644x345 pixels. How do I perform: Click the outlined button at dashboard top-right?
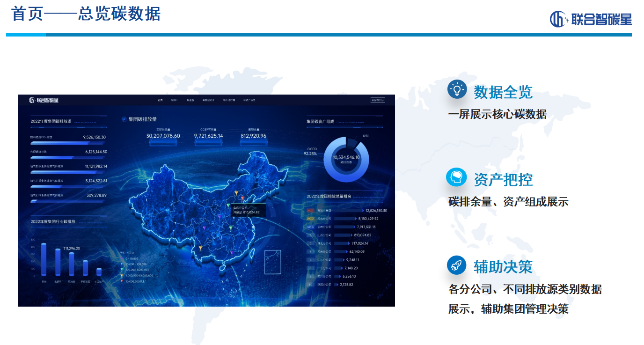point(377,100)
